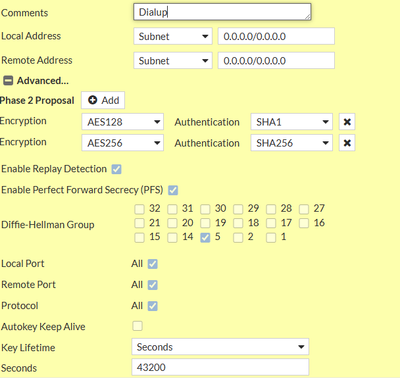The height and width of the screenshot is (378, 400).
Task: Toggle Local Port All checkbox
Action: pyautogui.click(x=153, y=264)
